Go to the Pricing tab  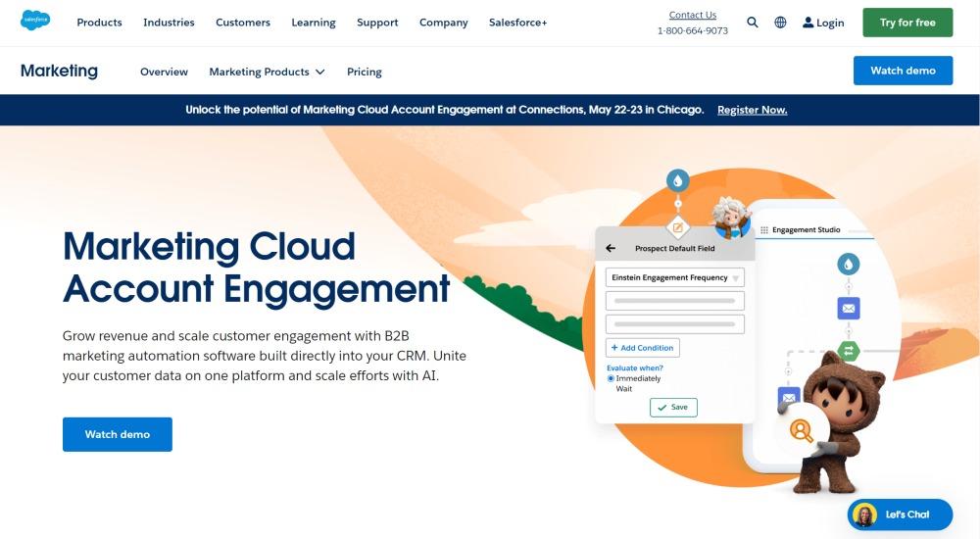(365, 72)
